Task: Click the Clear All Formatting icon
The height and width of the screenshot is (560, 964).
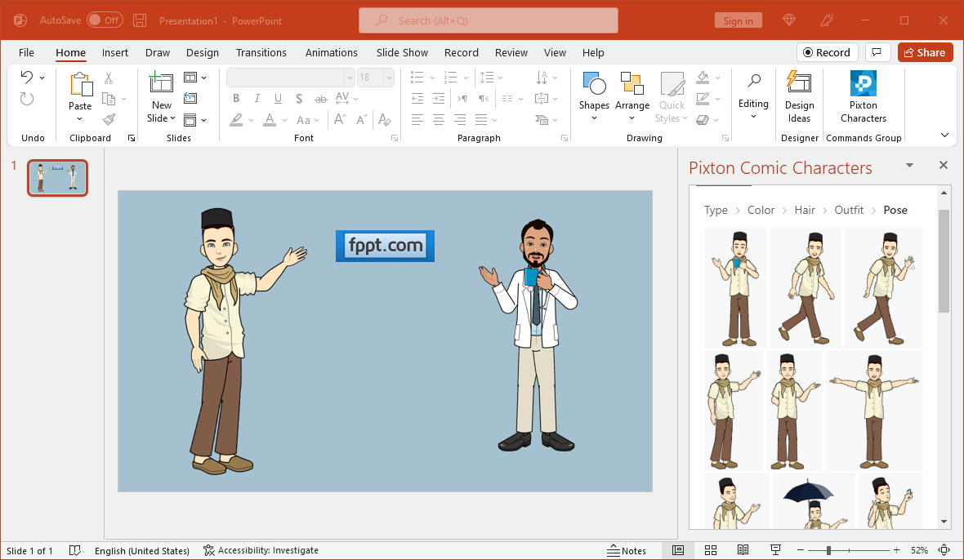Action: pyautogui.click(x=385, y=119)
